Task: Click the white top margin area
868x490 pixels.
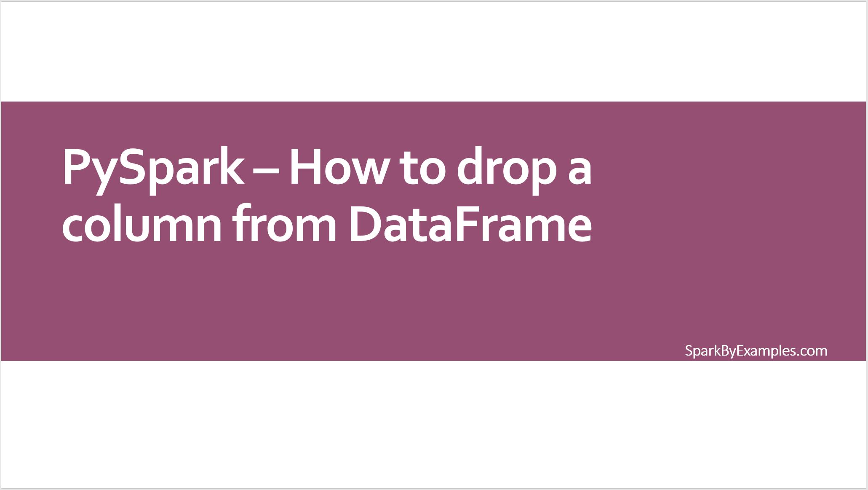Action: pyautogui.click(x=434, y=51)
